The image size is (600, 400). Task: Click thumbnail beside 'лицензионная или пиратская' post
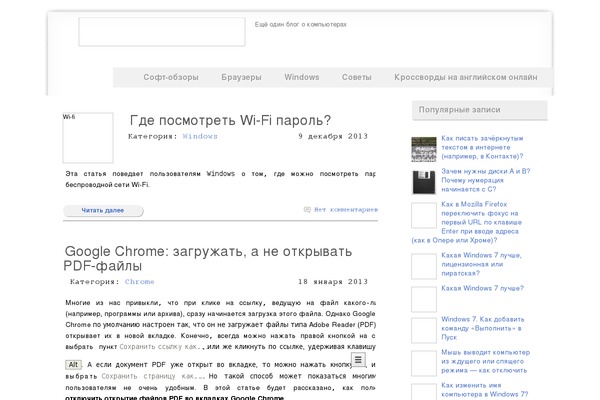tap(424, 266)
